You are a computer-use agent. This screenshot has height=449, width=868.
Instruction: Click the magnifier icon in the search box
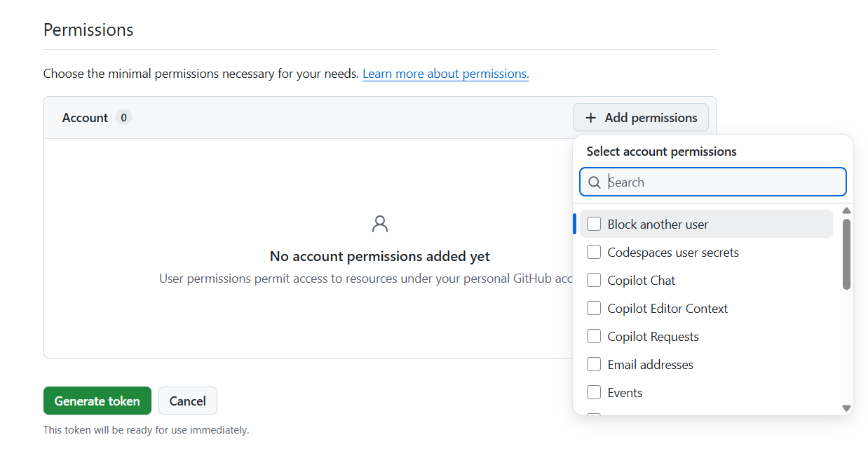(x=595, y=182)
